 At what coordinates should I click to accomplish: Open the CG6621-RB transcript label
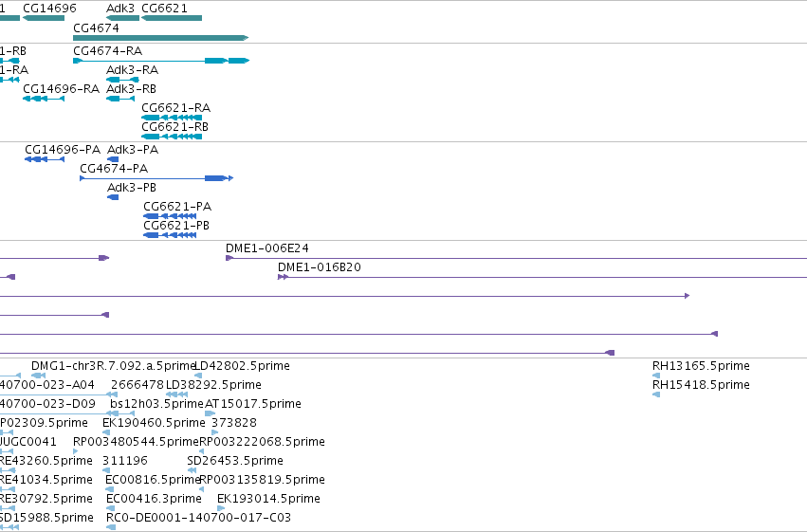click(x=175, y=127)
